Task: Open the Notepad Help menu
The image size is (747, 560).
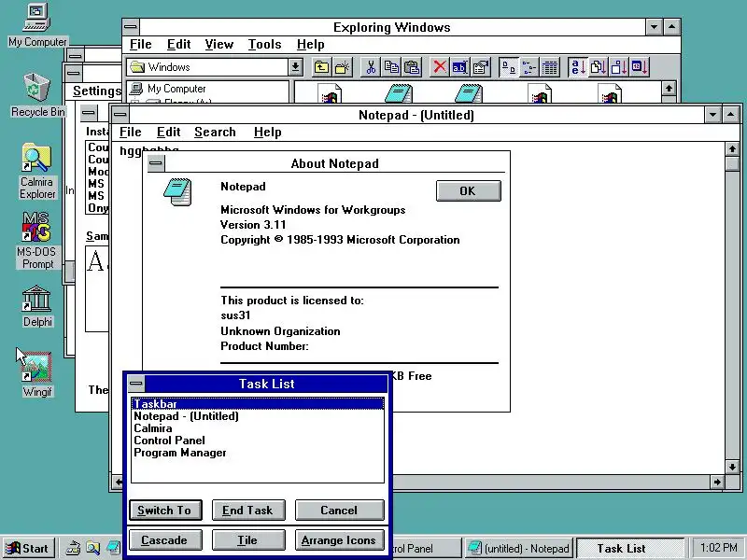Action: coord(267,133)
